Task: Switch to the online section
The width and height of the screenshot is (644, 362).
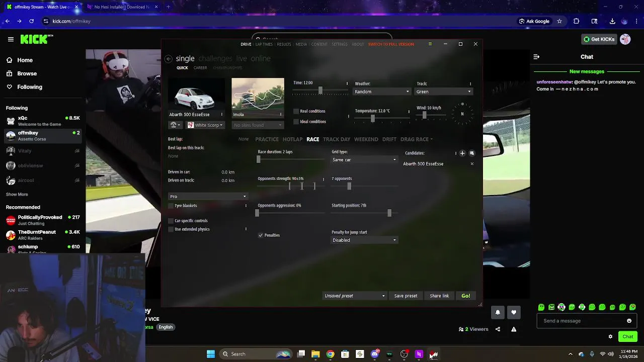Action: pos(261,59)
